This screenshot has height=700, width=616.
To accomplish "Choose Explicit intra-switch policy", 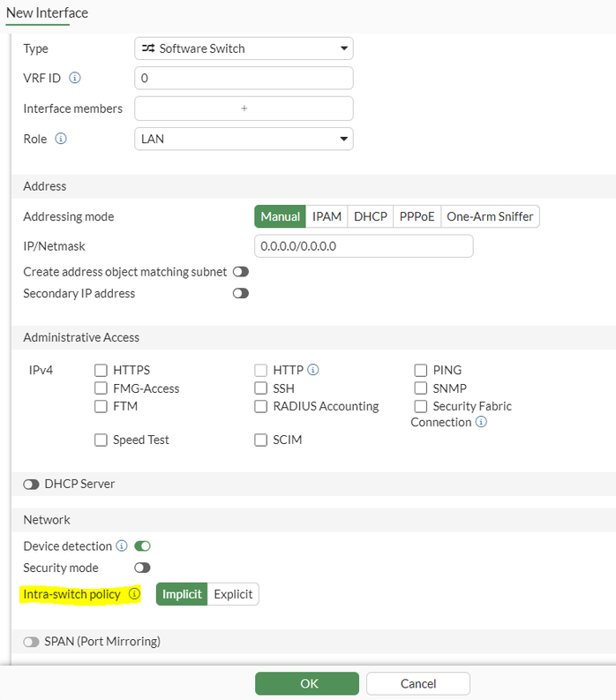I will click(x=233, y=594).
